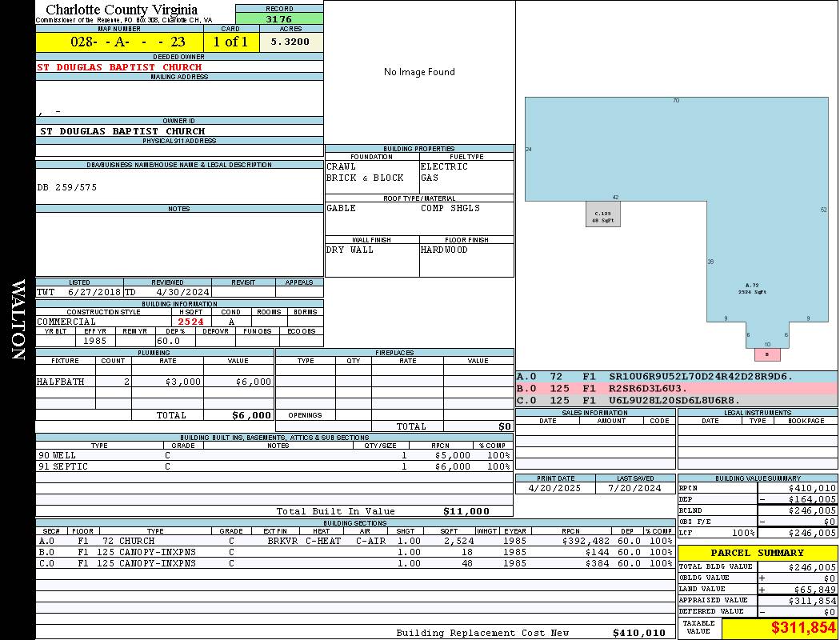Click the yellow PARCEL SUMMARY header
Viewport: 840px width, 640px height.
coord(758,553)
